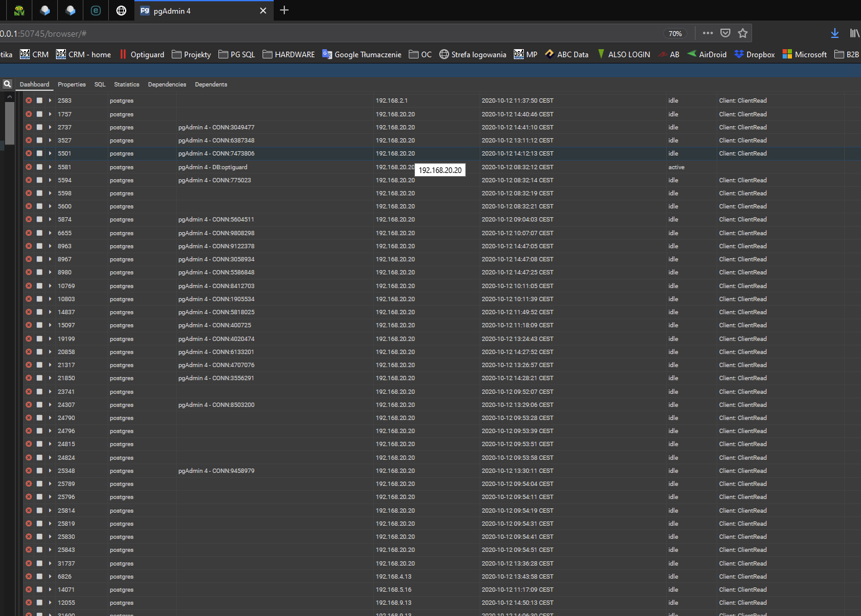
Task: Cancel active query for PID 5501
Action: [x=39, y=153]
